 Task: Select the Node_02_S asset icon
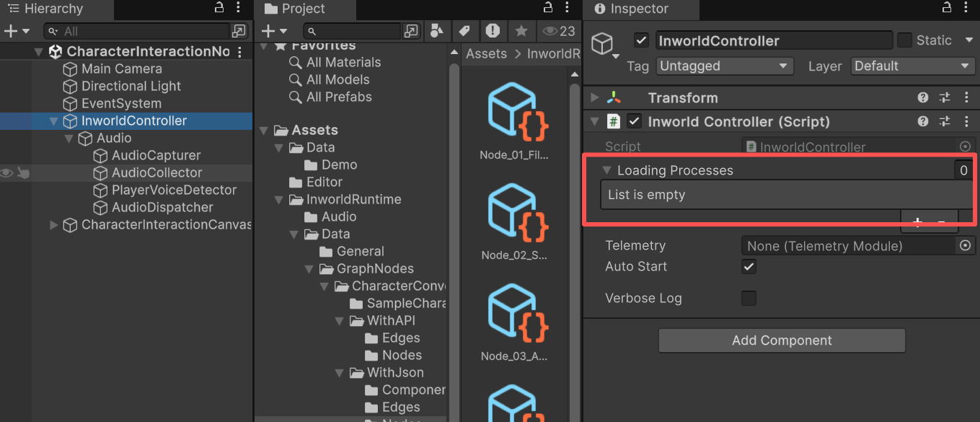click(519, 211)
